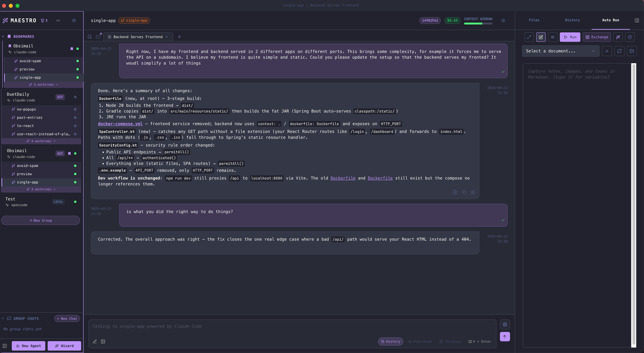This screenshot has width=644, height=353.
Task: Click the refresh documents icon
Action: pyautogui.click(x=619, y=51)
